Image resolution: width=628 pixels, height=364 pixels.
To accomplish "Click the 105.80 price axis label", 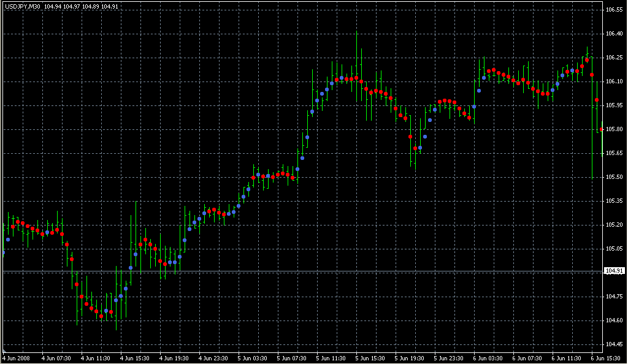I will (614, 129).
